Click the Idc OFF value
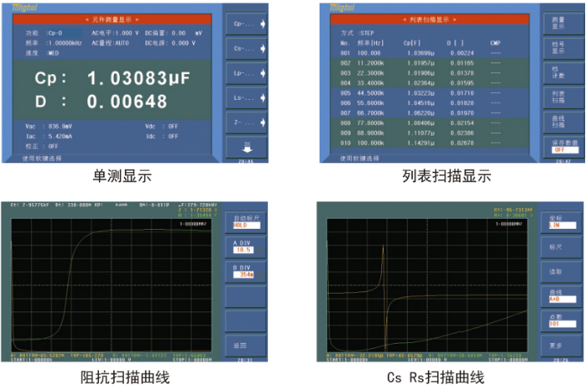 (173, 136)
